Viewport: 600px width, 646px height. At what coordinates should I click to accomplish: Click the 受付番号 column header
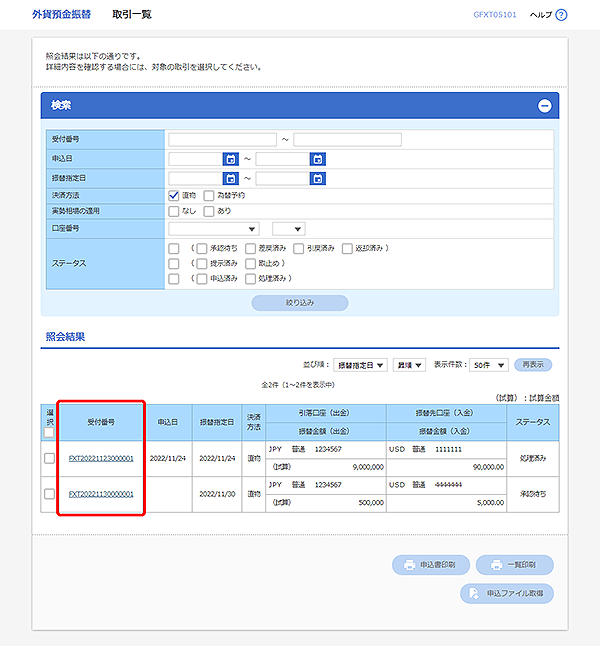[x=101, y=422]
